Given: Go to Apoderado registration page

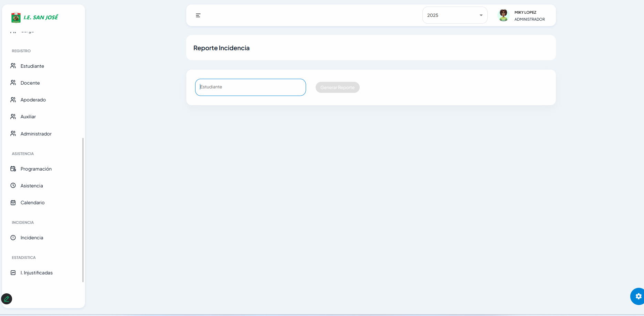Looking at the screenshot, I should [33, 100].
